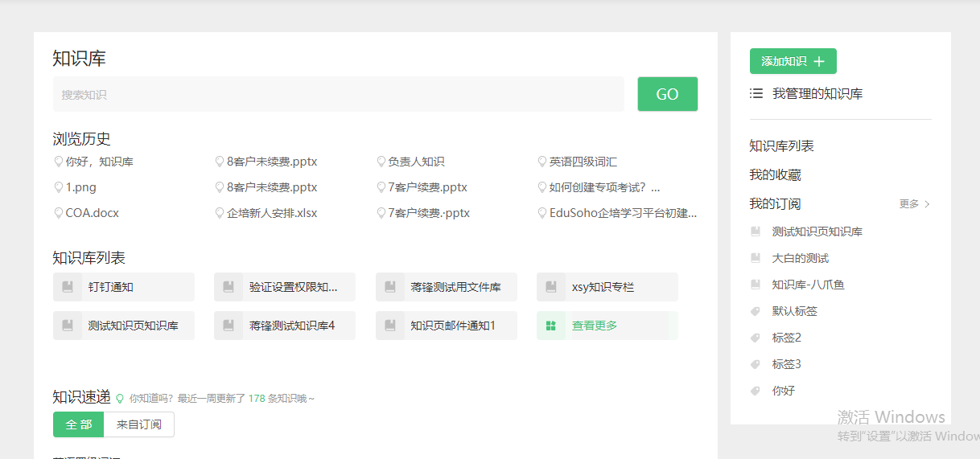Click the book icon beside xsy知识专栏
Viewport: 980px width, 459px height.
pyautogui.click(x=551, y=287)
